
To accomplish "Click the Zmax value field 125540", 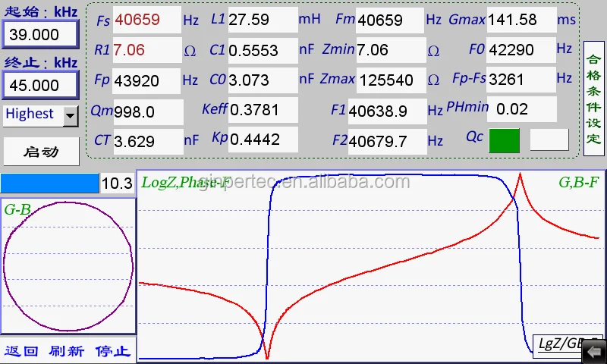I will (x=385, y=80).
